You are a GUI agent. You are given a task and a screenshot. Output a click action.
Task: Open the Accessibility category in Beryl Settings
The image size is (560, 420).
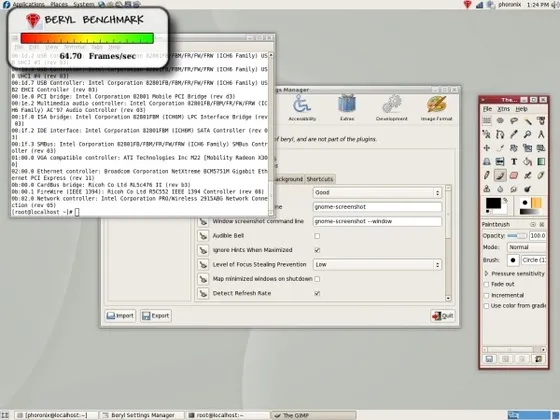(x=302, y=108)
